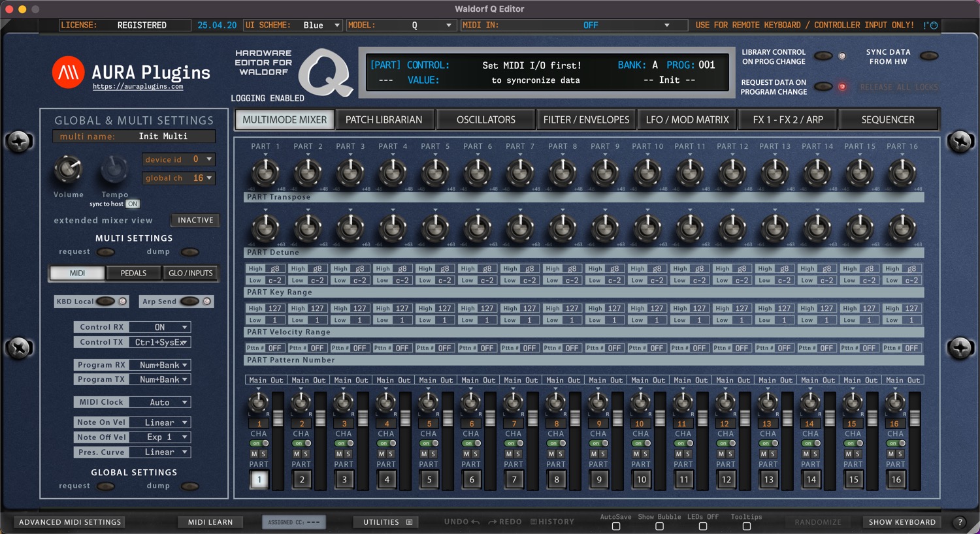
Task: Open the MIDI In dropdown
Action: [x=574, y=25]
